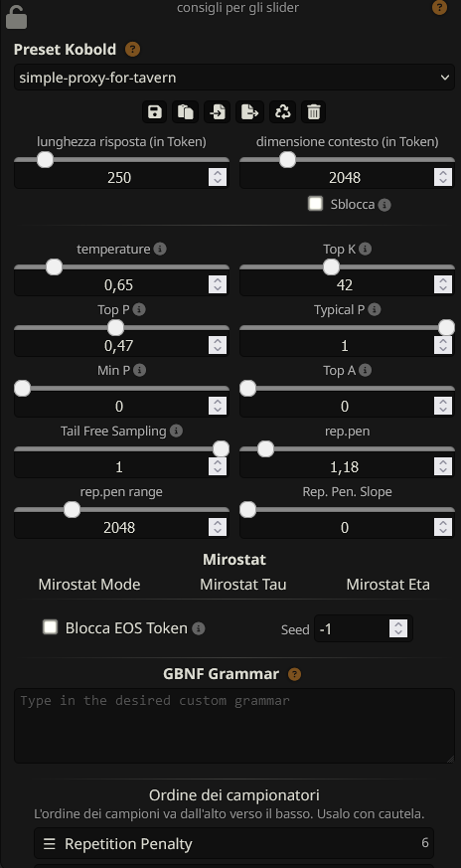The image size is (461, 868).
Task: Click inside the GBNF Grammar text area
Action: (x=234, y=726)
